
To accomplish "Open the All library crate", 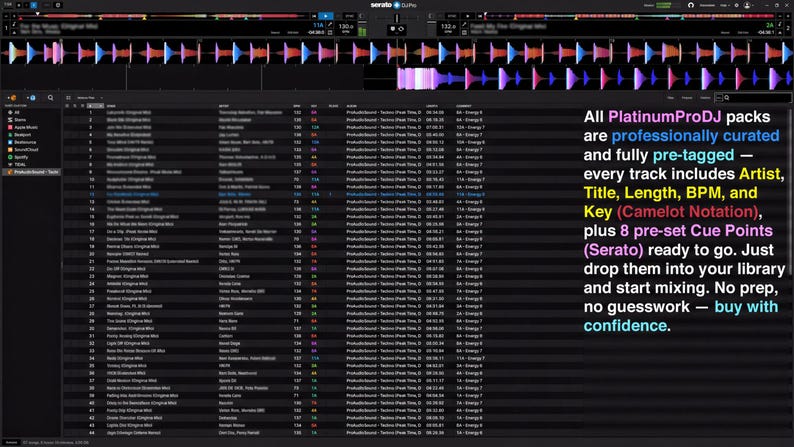I will pyautogui.click(x=16, y=112).
